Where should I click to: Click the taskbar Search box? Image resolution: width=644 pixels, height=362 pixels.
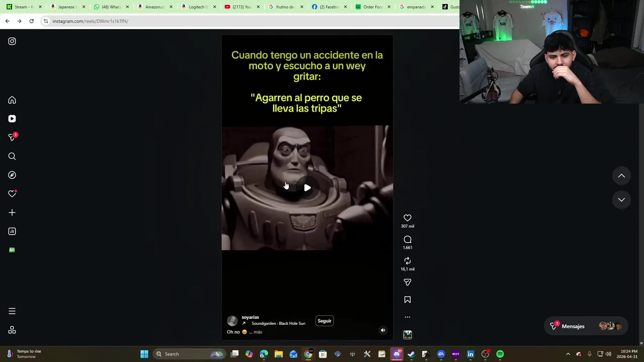189,354
